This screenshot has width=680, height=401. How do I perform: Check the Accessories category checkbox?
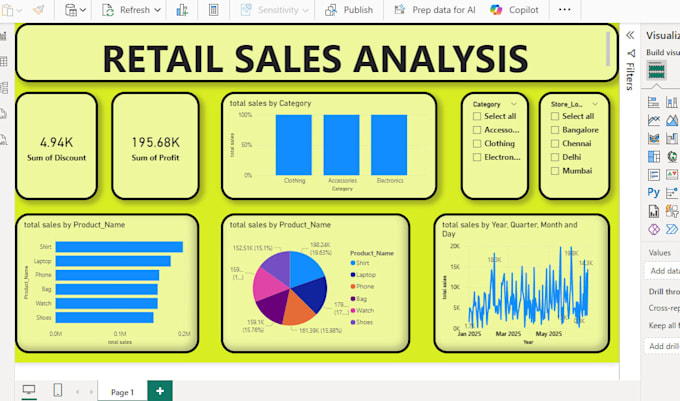coord(477,130)
